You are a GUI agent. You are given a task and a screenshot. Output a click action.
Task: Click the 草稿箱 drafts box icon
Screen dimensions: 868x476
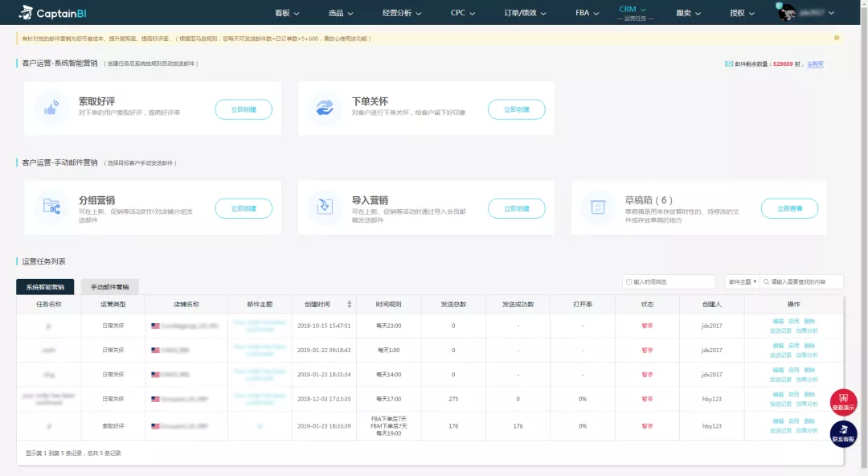[598, 207]
